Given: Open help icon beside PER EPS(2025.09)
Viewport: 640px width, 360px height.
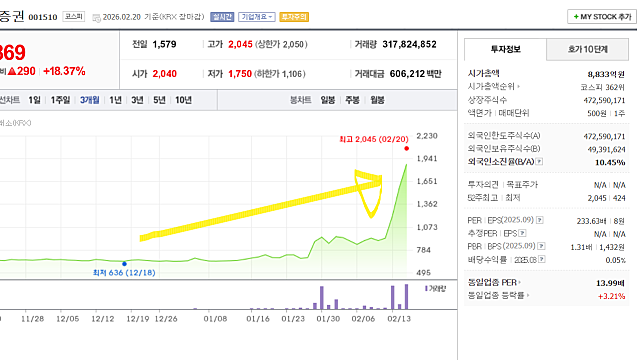Looking at the screenshot, I should point(540,220).
